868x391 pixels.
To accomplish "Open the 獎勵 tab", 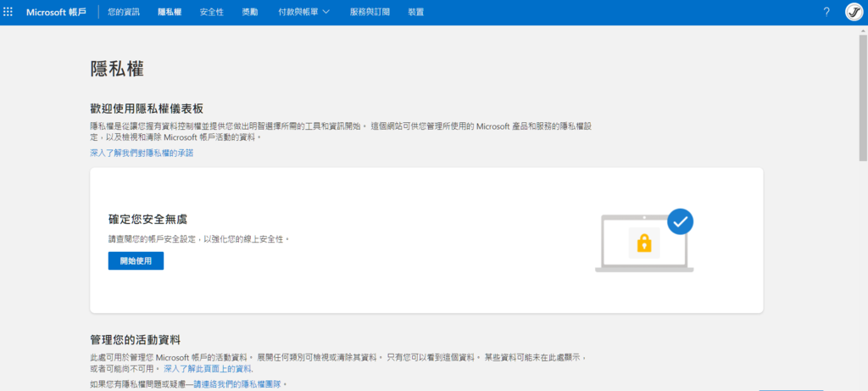I will coord(250,12).
